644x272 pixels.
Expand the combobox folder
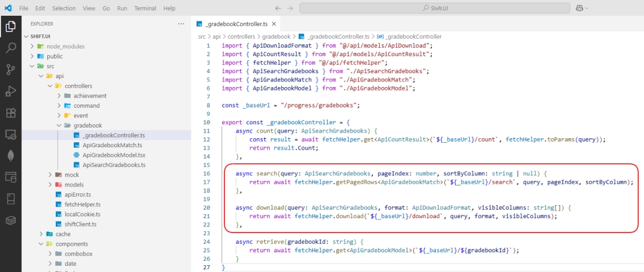pyautogui.click(x=49, y=253)
